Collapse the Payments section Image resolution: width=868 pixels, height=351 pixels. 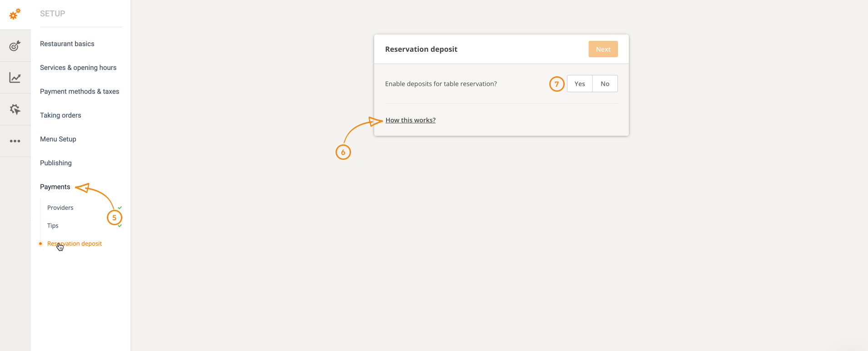[x=55, y=187]
